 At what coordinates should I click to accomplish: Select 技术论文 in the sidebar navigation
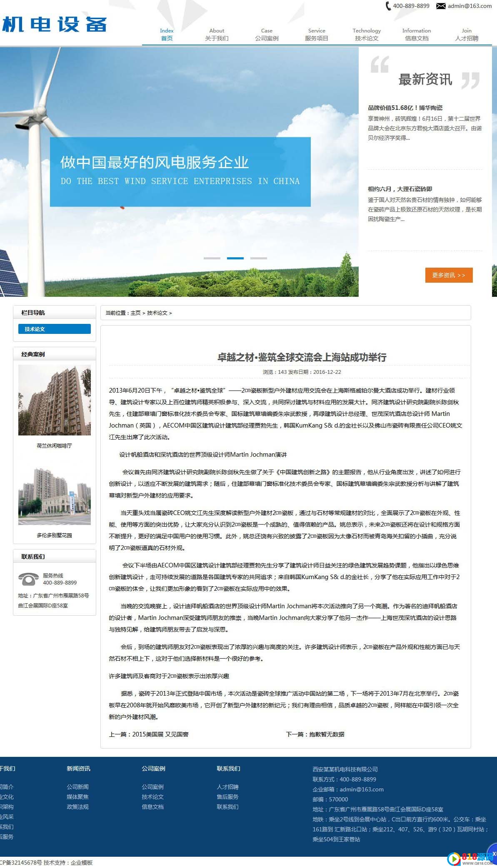(55, 329)
